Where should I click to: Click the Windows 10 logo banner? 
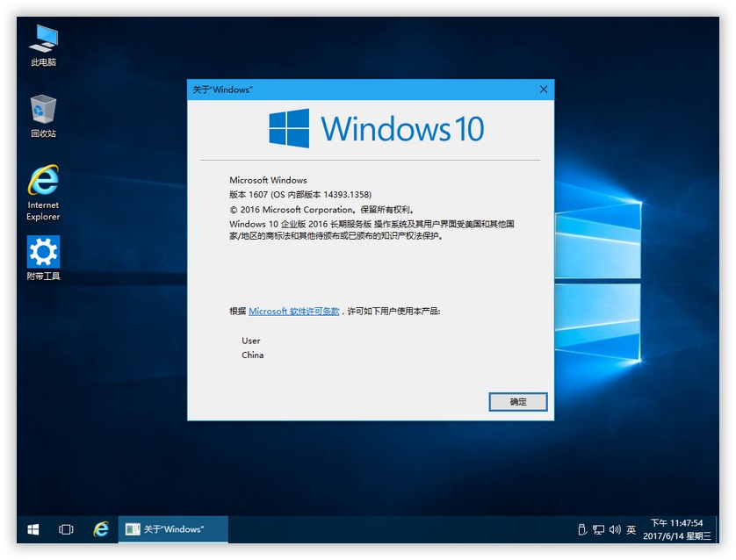(x=376, y=128)
